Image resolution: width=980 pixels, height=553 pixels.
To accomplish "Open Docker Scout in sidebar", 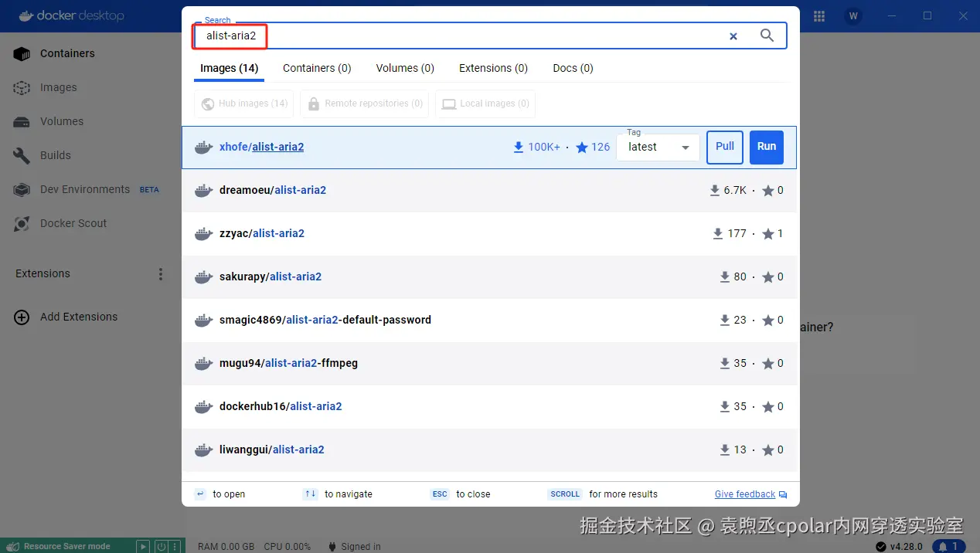I will (60, 223).
